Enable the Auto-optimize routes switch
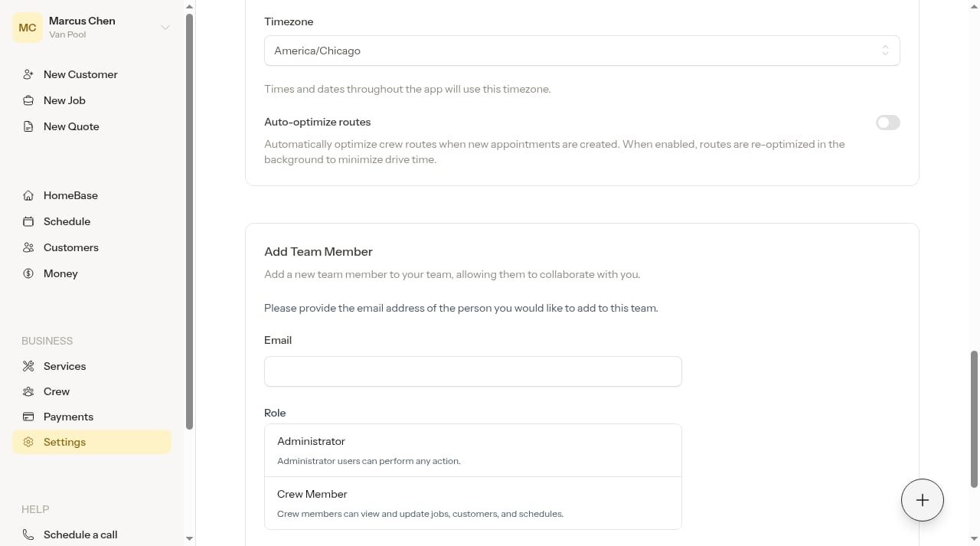 tap(888, 123)
